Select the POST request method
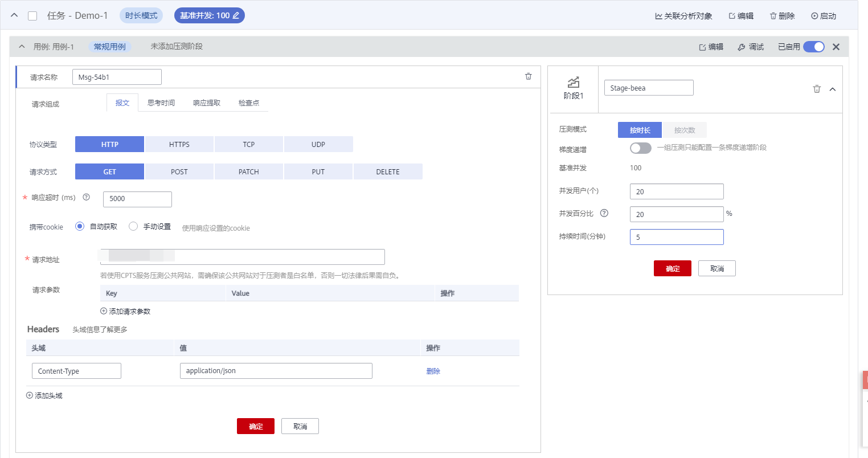 (x=179, y=171)
